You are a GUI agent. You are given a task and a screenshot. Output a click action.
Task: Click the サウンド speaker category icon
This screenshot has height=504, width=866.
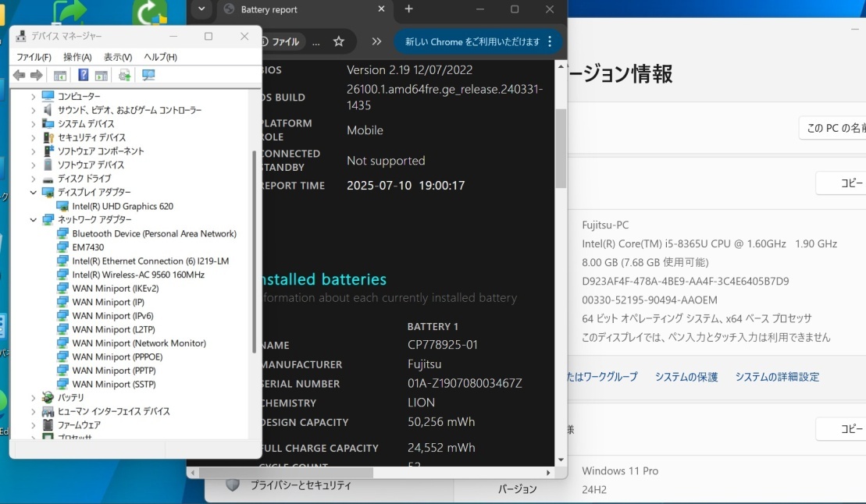tap(48, 111)
